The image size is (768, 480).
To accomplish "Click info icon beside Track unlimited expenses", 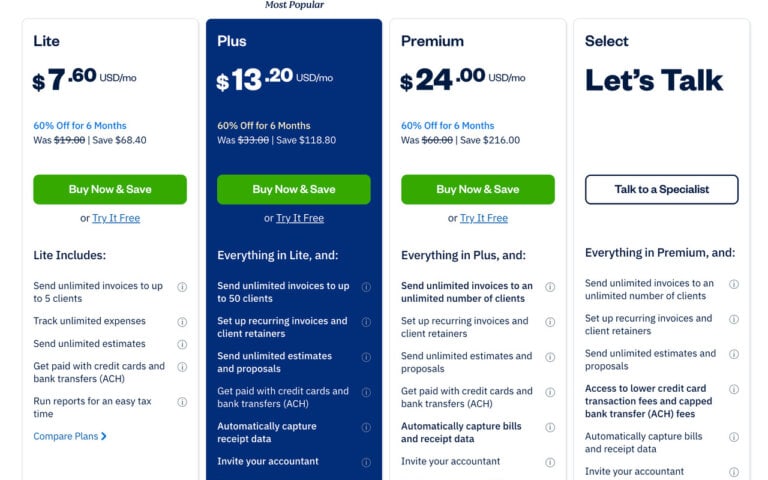I will (x=182, y=322).
